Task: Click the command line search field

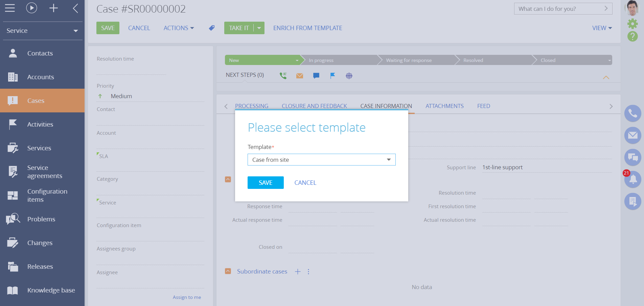Action: pos(560,9)
